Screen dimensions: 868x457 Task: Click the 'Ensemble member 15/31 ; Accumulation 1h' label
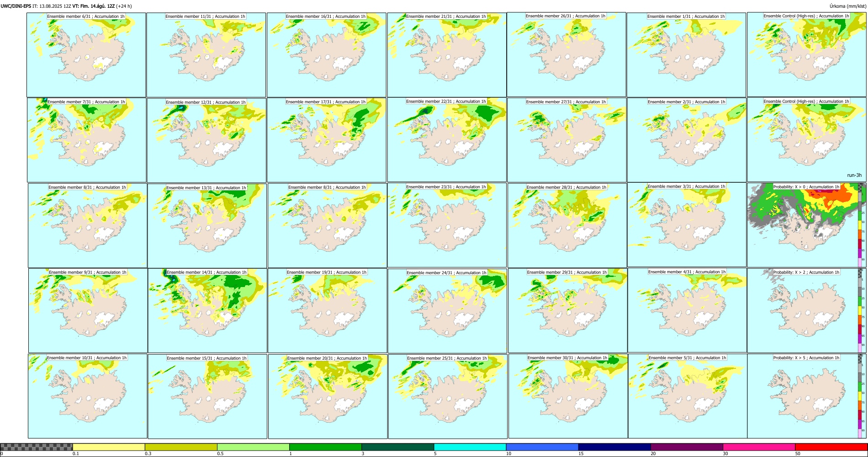pyautogui.click(x=206, y=358)
